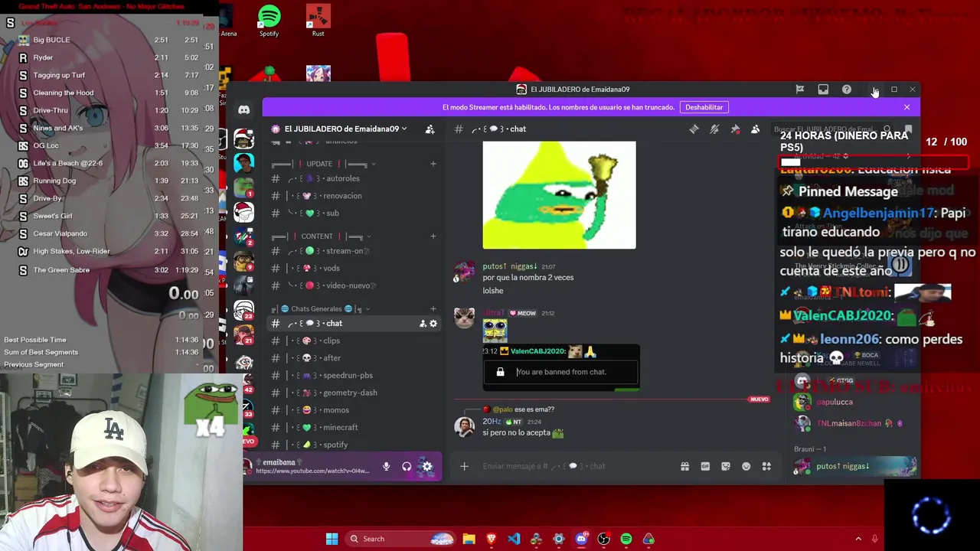Open the sub channel
This screenshot has height=551, width=980.
point(353,214)
